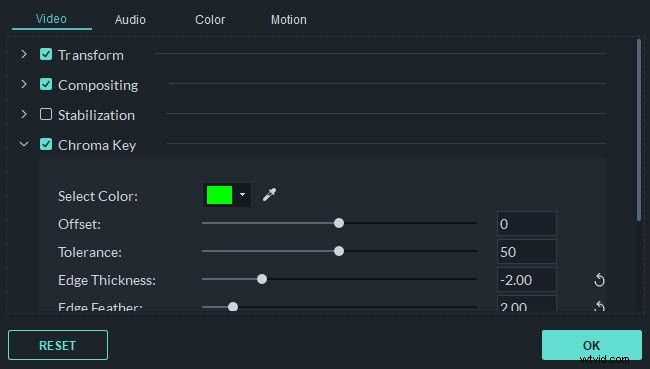Confirm with the OK button
Screen dimensions: 650x369
coord(592,345)
